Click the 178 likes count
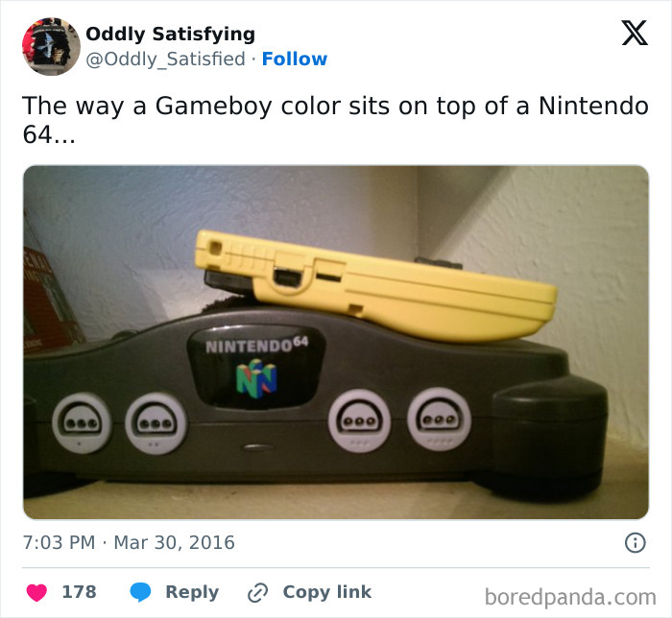This screenshot has width=672, height=618. coord(80,592)
